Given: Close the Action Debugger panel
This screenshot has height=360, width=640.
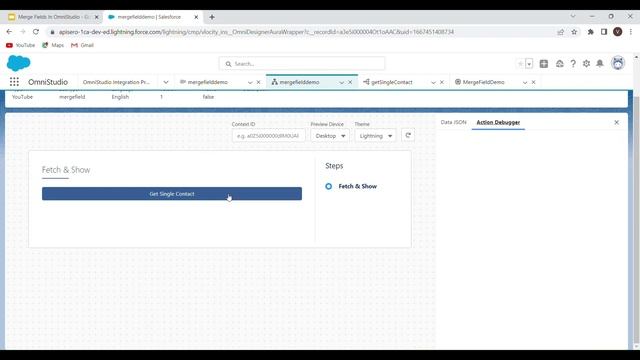Looking at the screenshot, I should coord(616,122).
